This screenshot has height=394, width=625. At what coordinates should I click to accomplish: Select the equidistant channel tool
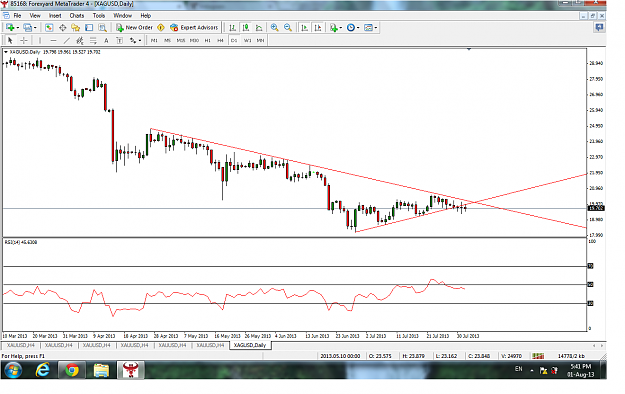pyautogui.click(x=80, y=40)
